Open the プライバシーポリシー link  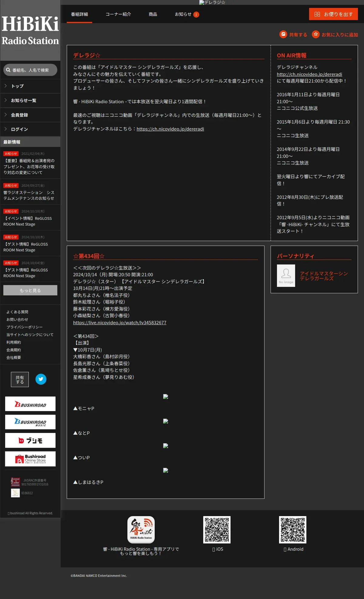25,327
